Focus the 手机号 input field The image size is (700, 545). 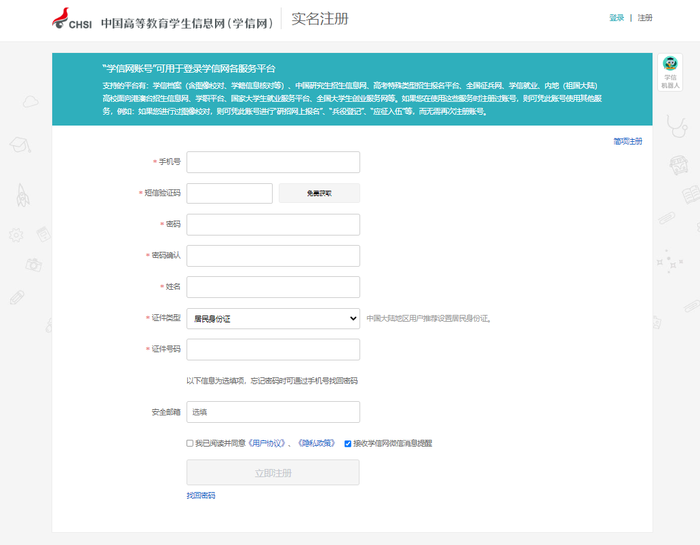tap(273, 162)
